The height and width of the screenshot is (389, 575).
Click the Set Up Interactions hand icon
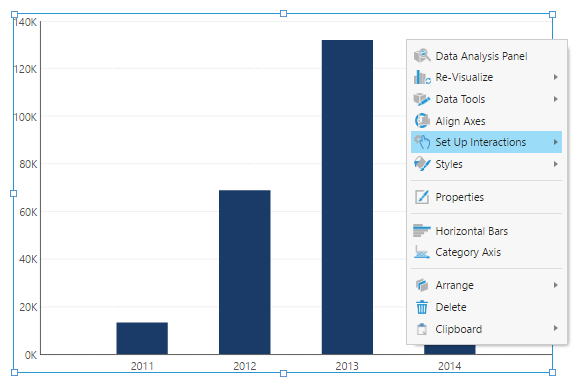[x=422, y=142]
